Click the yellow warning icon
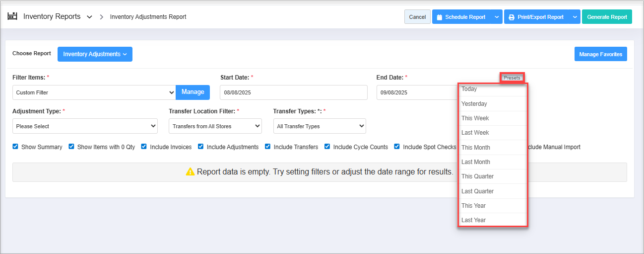 [x=190, y=172]
